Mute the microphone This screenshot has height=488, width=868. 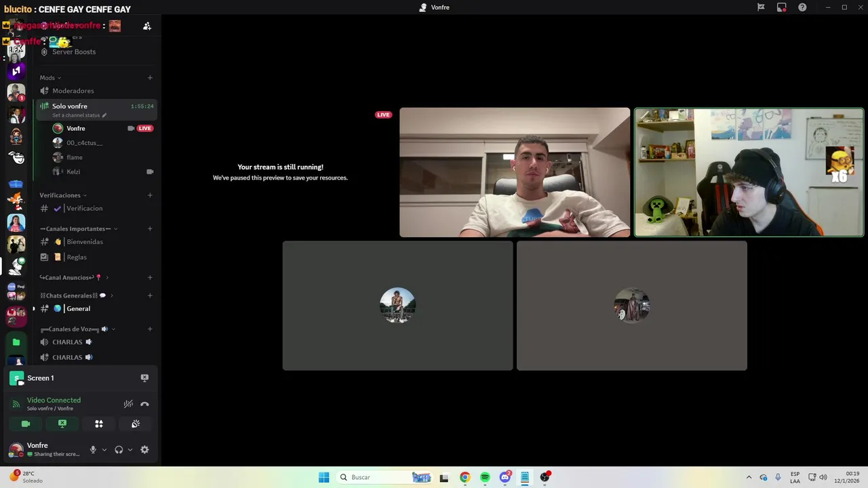(x=93, y=449)
